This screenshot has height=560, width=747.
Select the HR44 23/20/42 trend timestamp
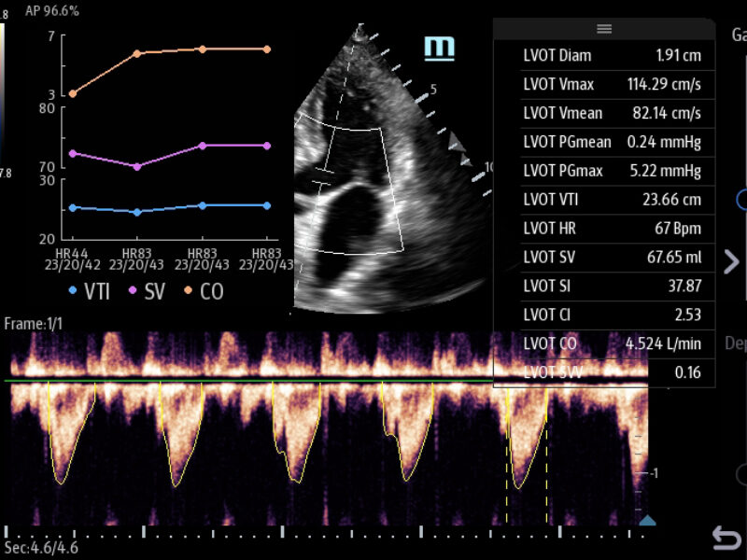pos(72,259)
